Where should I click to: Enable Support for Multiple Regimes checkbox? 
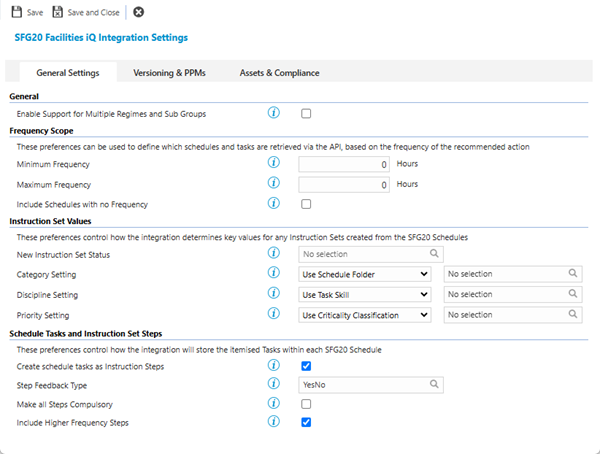[307, 114]
